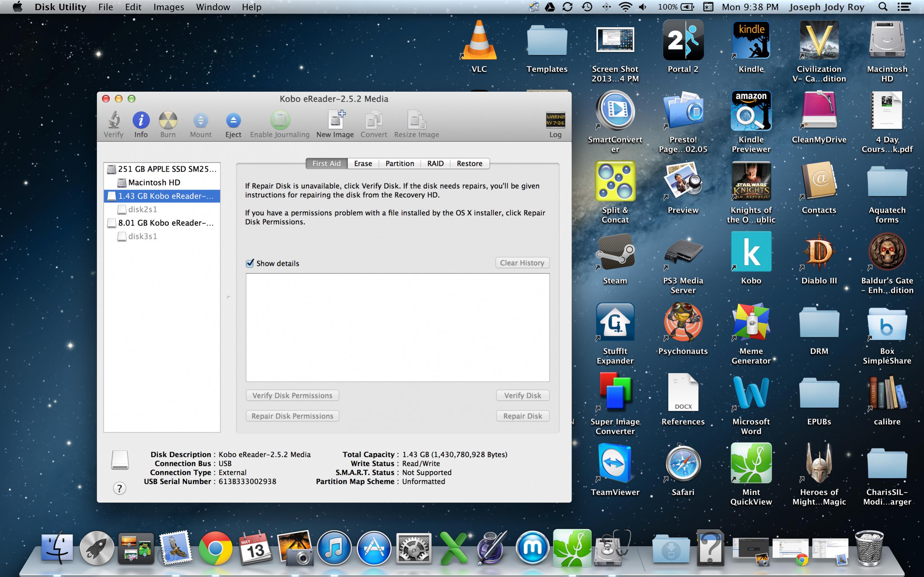
Task: Click the Clear History button
Action: pyautogui.click(x=522, y=263)
